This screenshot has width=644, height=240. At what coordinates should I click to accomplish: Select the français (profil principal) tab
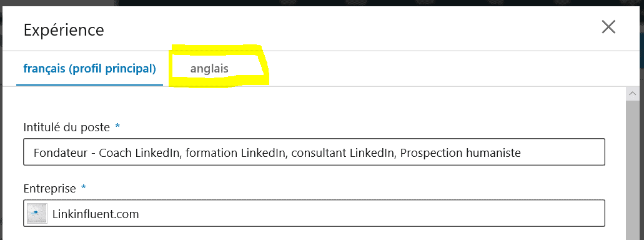(x=89, y=69)
